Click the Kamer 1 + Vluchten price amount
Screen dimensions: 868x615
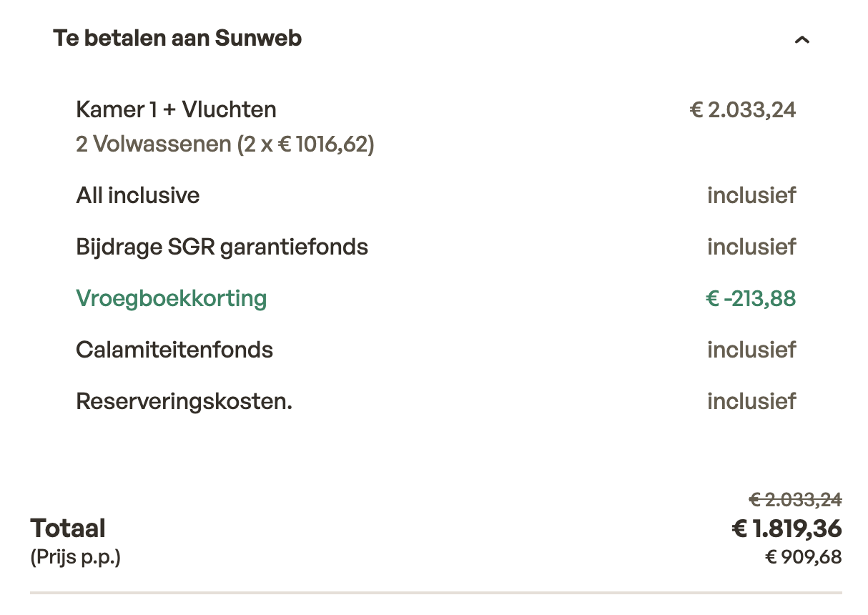pyautogui.click(x=742, y=110)
